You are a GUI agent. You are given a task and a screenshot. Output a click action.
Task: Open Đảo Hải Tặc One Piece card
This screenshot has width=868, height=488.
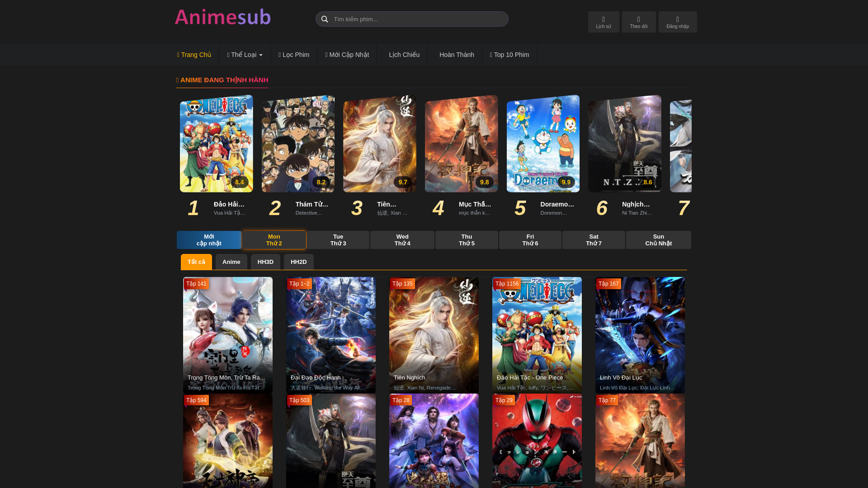(537, 335)
